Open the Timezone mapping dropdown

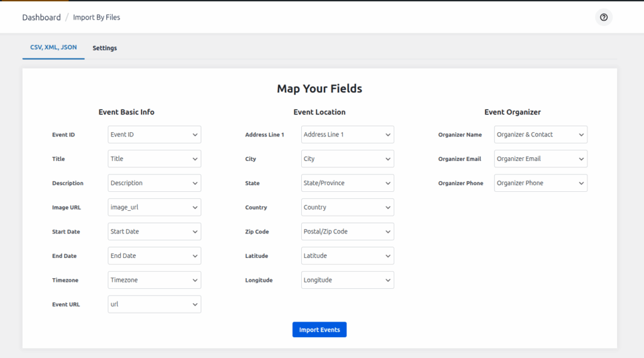click(x=155, y=280)
